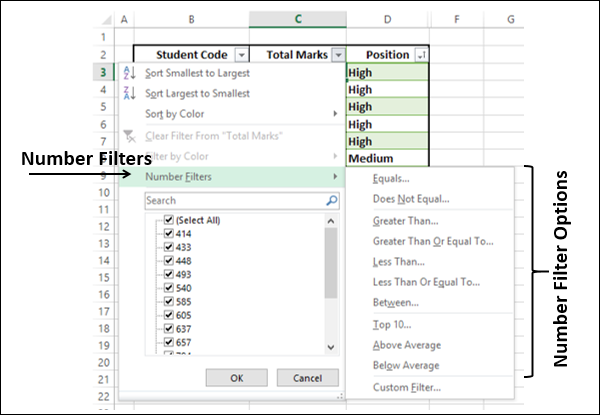This screenshot has height=415, width=600.
Task: Click the Sort Largest to Smallest icon
Action: coord(127,93)
